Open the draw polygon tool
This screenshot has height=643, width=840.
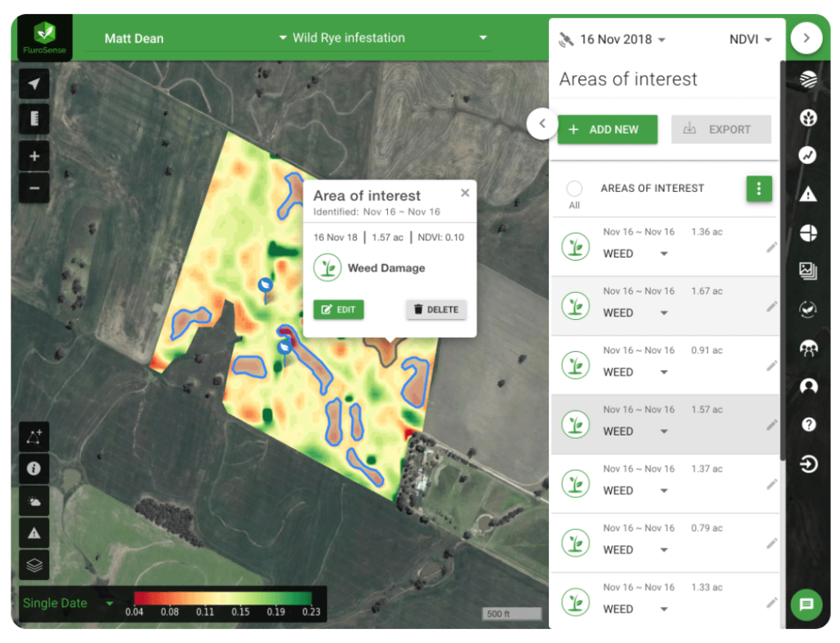34,436
